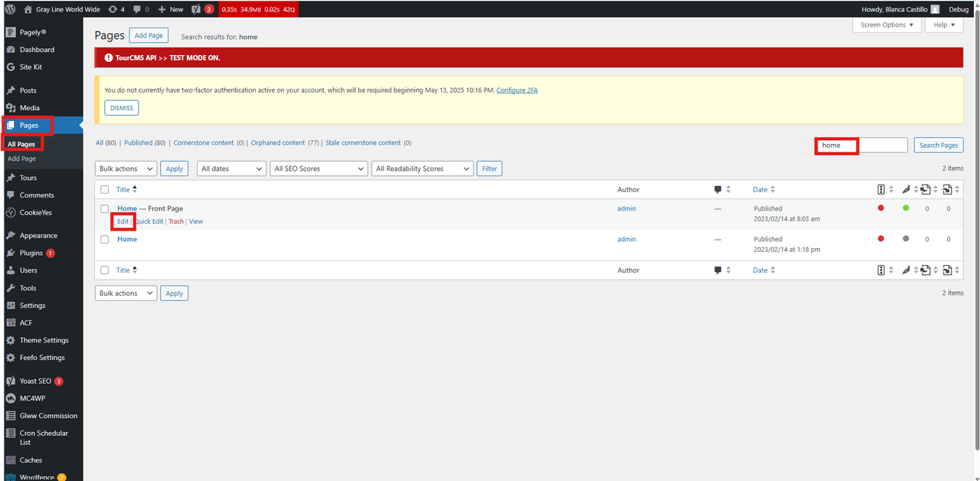
Task: Click the Filter button
Action: pyautogui.click(x=489, y=169)
